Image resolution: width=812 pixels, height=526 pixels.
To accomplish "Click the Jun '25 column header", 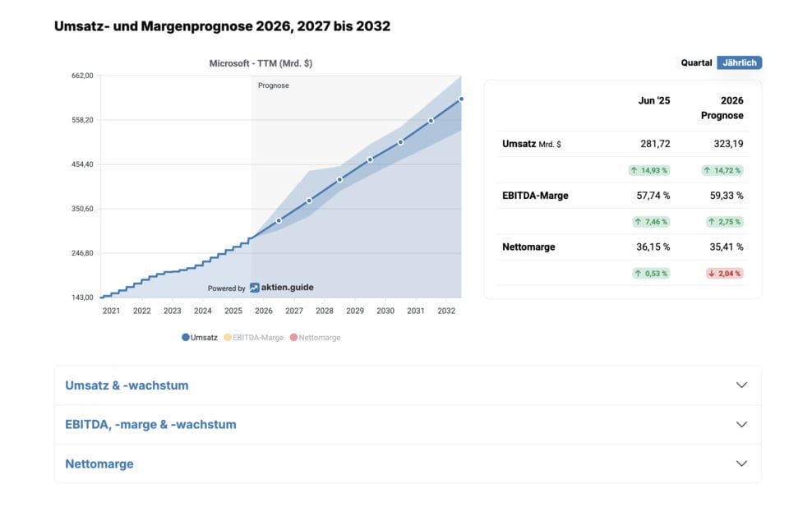I will (x=654, y=101).
